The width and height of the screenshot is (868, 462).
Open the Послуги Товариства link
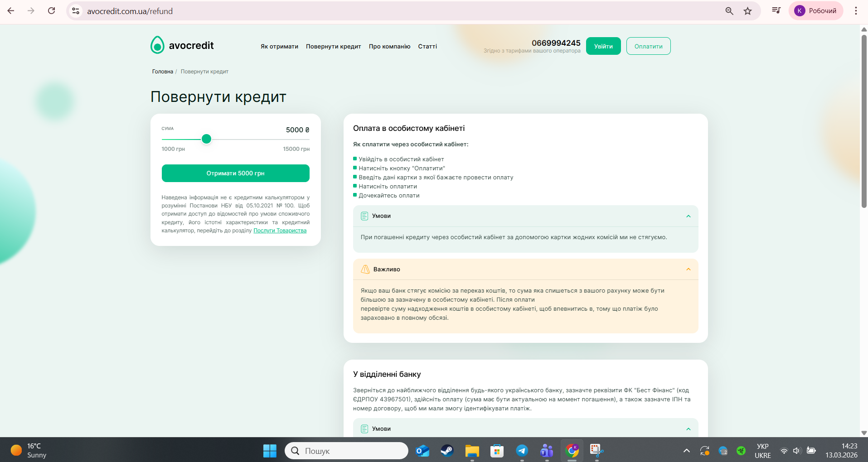(280, 231)
